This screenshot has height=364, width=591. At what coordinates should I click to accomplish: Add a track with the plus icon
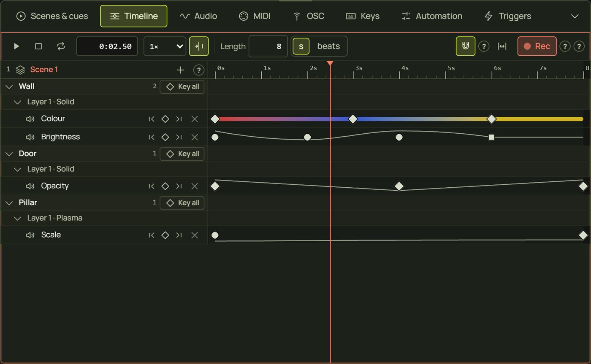180,70
